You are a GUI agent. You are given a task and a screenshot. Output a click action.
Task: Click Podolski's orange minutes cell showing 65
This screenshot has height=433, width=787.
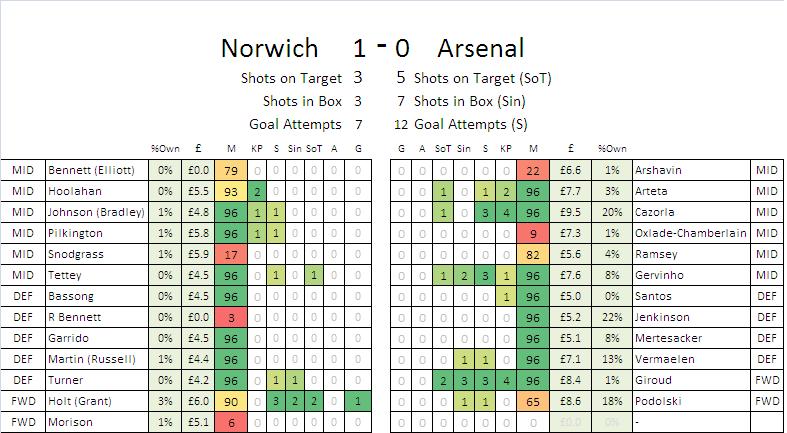tap(532, 401)
